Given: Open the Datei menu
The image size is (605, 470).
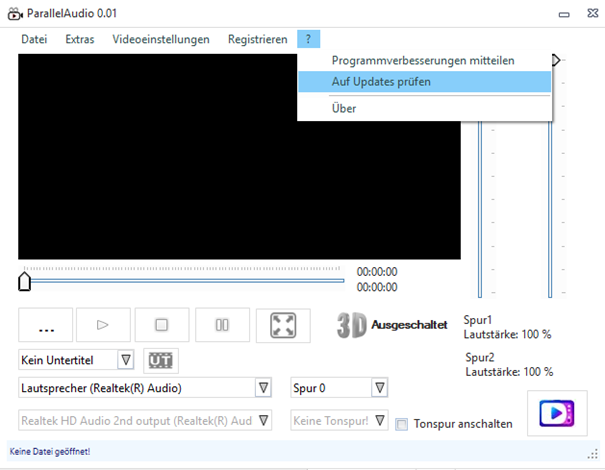Looking at the screenshot, I should tap(34, 39).
